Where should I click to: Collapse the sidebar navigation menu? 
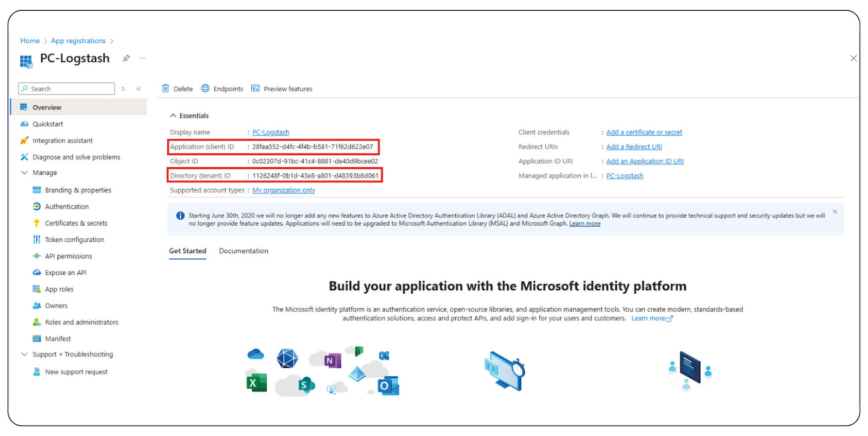click(x=138, y=89)
